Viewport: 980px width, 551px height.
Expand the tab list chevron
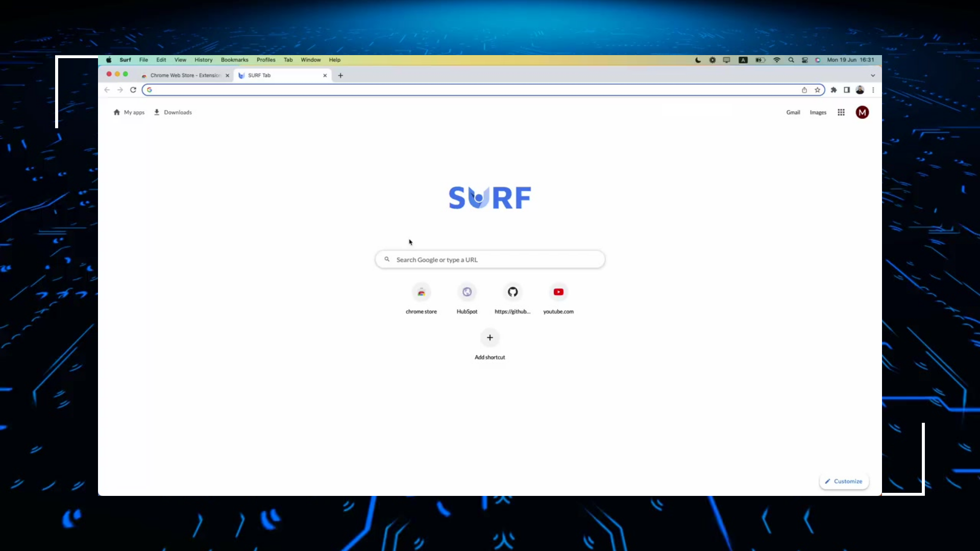(x=873, y=75)
